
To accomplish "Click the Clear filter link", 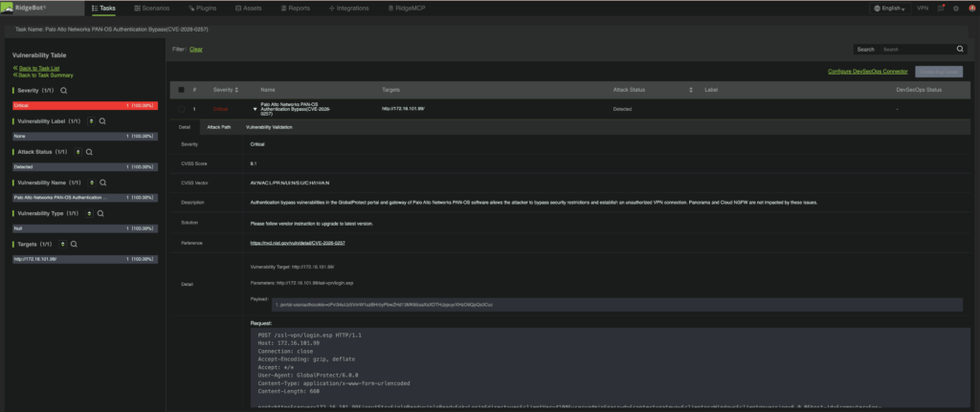I will pyautogui.click(x=196, y=50).
